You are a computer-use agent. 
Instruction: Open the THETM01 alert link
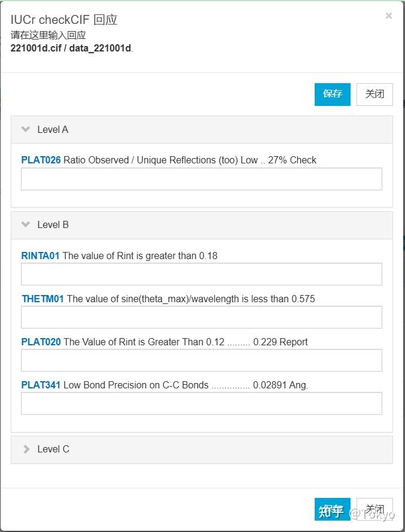click(x=42, y=299)
